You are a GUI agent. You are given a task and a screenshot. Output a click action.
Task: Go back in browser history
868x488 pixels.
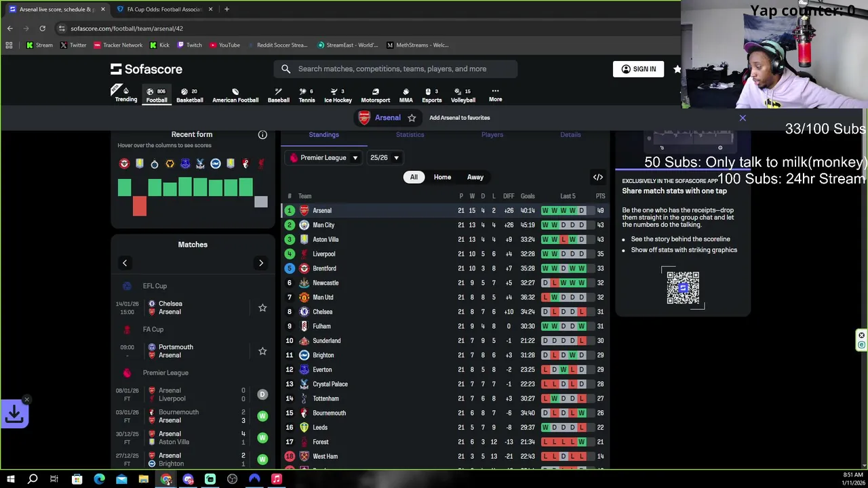(x=9, y=28)
